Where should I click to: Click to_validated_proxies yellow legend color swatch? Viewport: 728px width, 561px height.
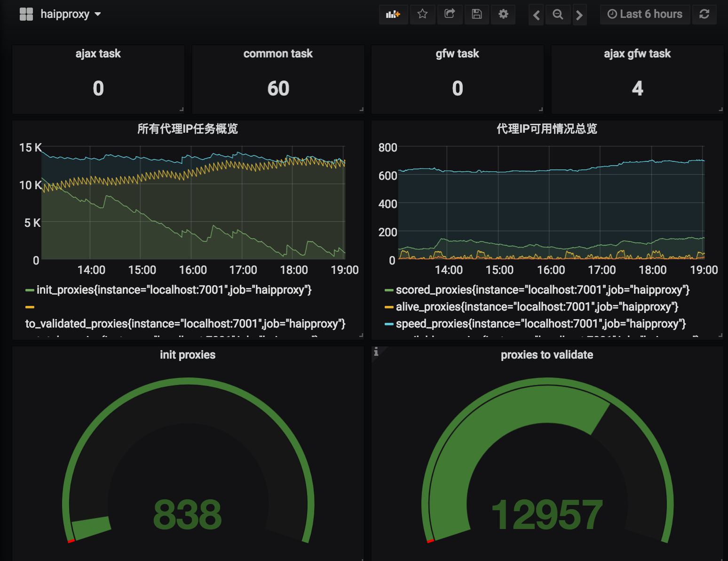coord(30,307)
